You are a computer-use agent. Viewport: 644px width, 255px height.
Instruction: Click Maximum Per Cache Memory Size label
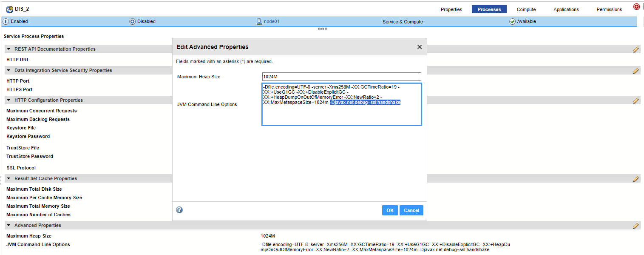[44, 198]
